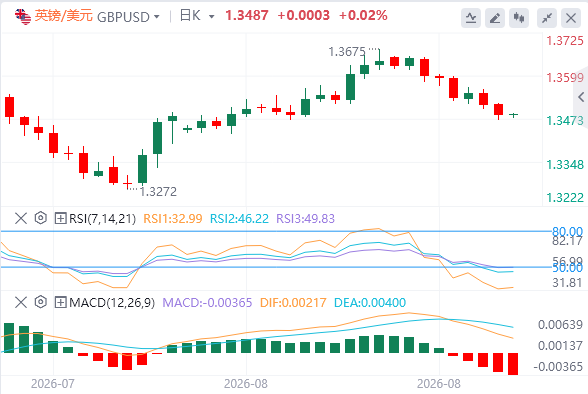Expand the side panel left chevron
This screenshot has height=394, width=588.
point(581,97)
